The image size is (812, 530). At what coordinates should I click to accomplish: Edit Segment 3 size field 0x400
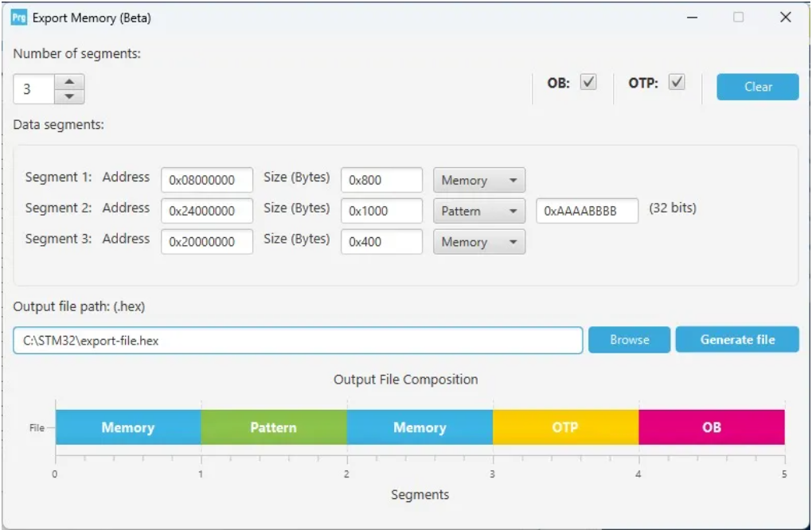[x=381, y=242]
